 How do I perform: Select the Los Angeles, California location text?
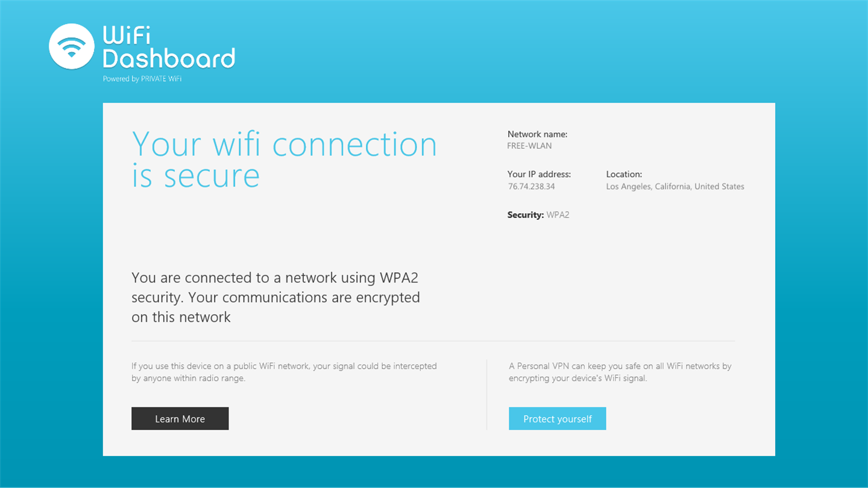pos(675,187)
